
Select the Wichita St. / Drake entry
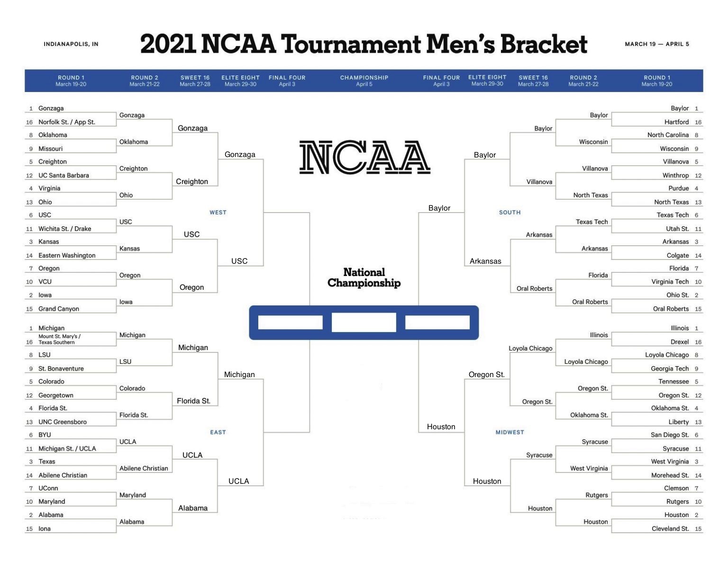(x=64, y=229)
